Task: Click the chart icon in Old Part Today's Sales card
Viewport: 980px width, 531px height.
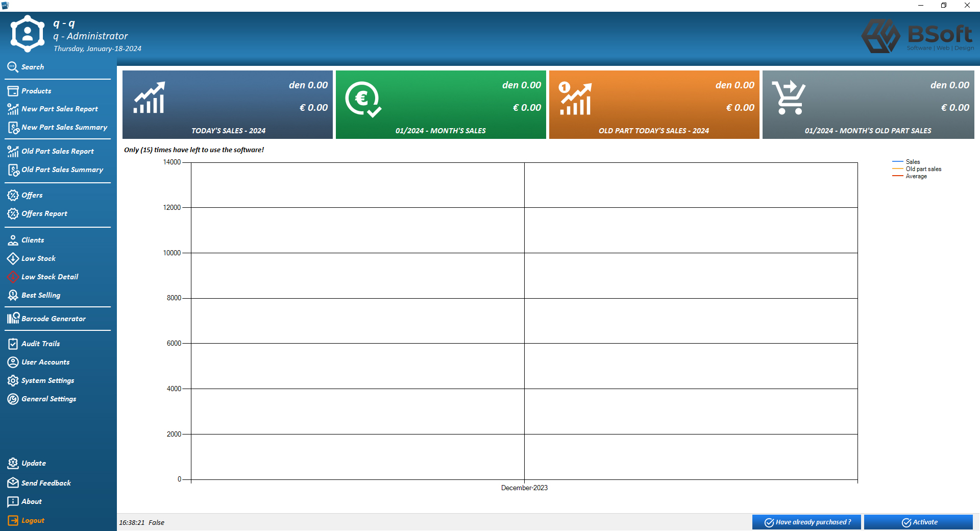Action: pos(575,99)
